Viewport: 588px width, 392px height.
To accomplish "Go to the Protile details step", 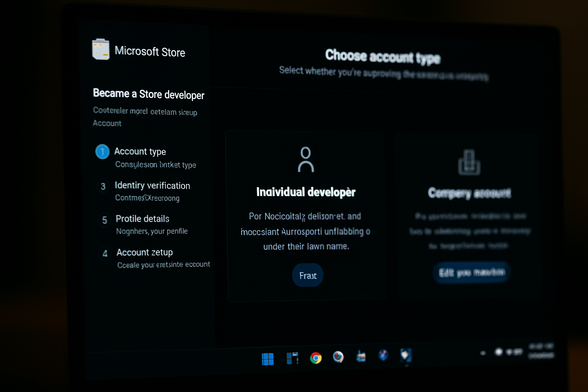I will pos(142,219).
